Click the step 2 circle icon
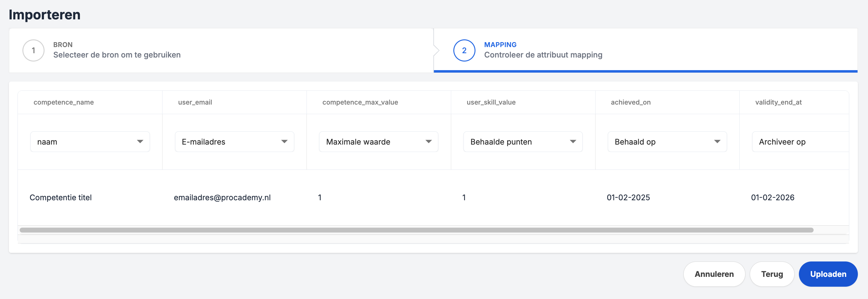 [x=464, y=51]
